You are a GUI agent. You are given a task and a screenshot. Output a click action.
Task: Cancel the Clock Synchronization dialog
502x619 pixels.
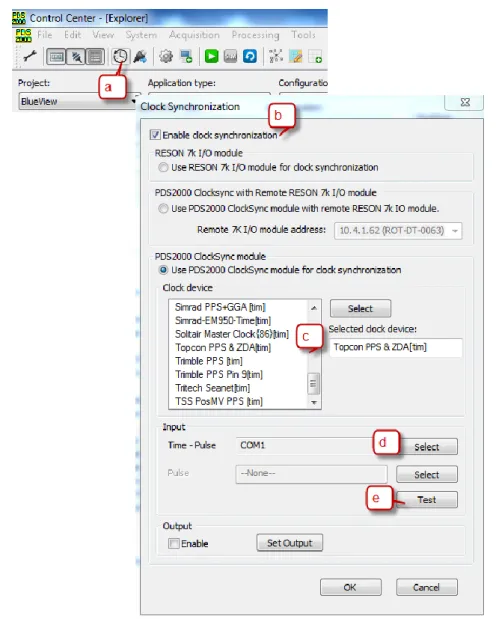[427, 587]
